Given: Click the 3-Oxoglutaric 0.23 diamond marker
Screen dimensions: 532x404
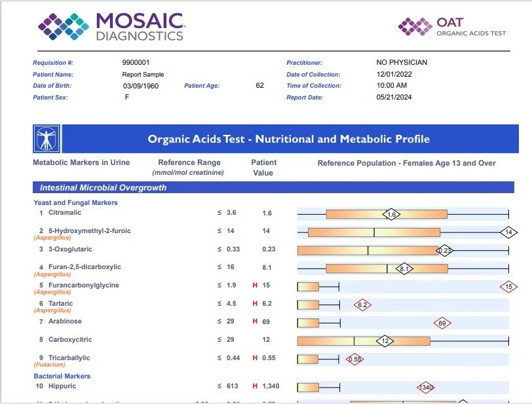Looking at the screenshot, I should click(444, 251).
